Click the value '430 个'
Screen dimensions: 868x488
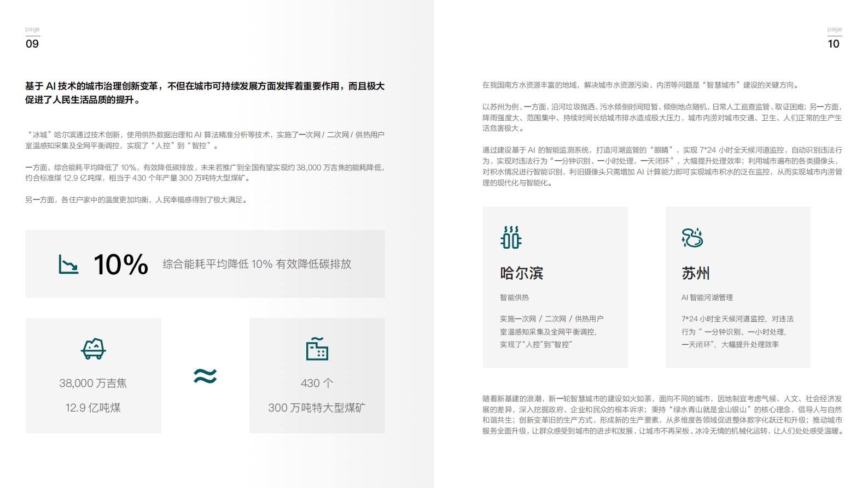tap(317, 383)
